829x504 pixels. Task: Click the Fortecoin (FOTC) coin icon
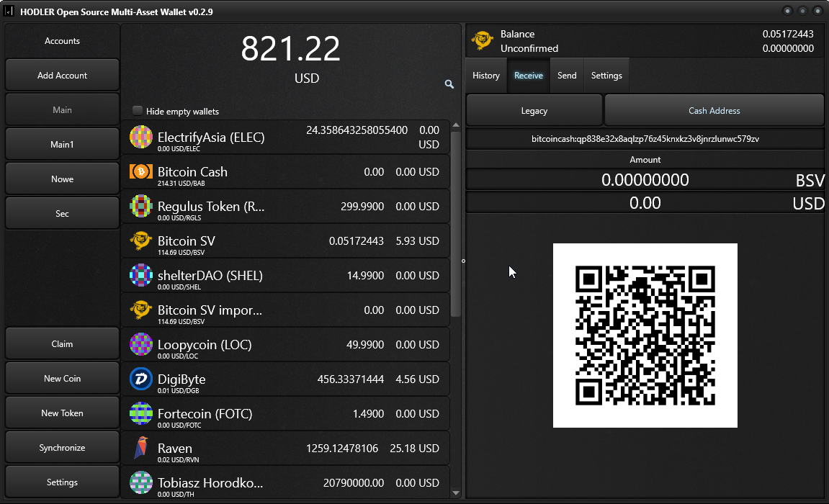click(x=141, y=414)
